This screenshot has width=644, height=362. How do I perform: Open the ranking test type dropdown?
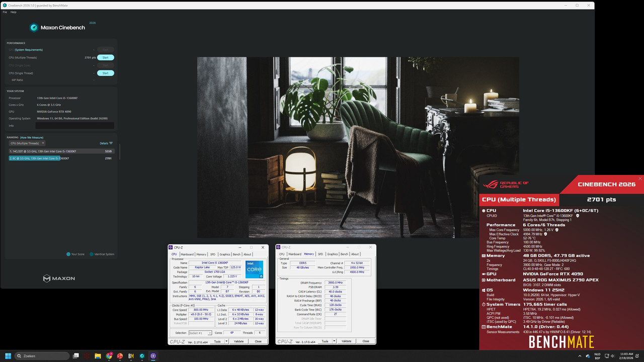[x=27, y=143]
